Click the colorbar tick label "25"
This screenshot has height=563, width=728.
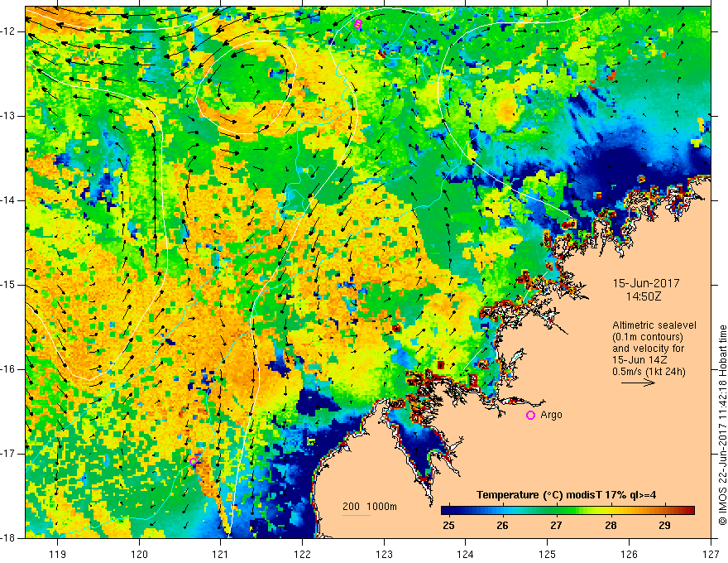[x=448, y=526]
